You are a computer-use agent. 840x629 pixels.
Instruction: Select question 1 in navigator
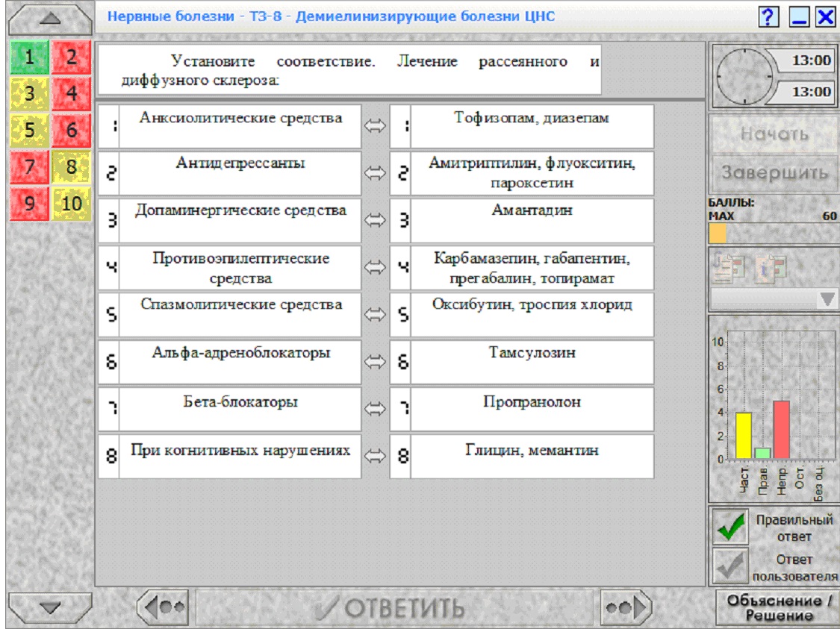(x=29, y=57)
